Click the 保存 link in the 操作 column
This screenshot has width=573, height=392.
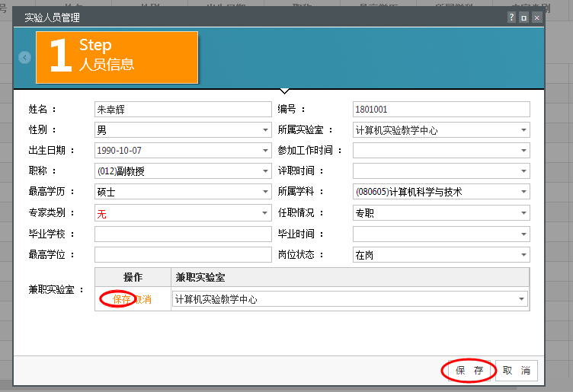pyautogui.click(x=122, y=299)
